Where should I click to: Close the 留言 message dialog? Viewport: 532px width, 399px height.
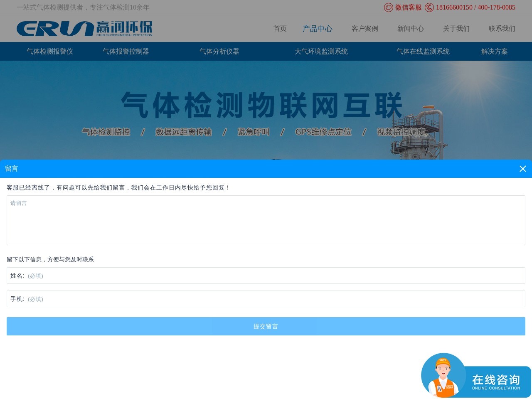(x=523, y=169)
